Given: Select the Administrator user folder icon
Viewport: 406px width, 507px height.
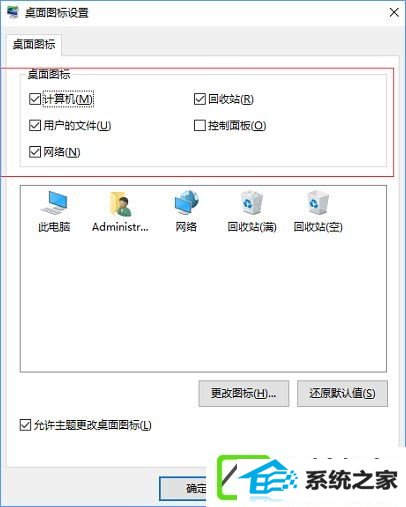Looking at the screenshot, I should pos(121,203).
